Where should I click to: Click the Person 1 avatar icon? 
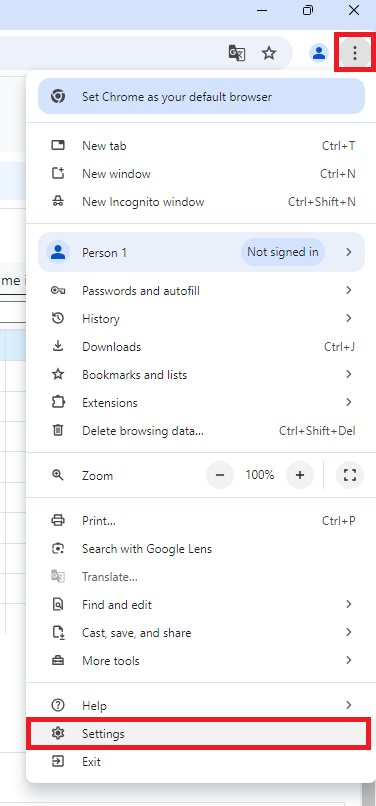pyautogui.click(x=58, y=252)
